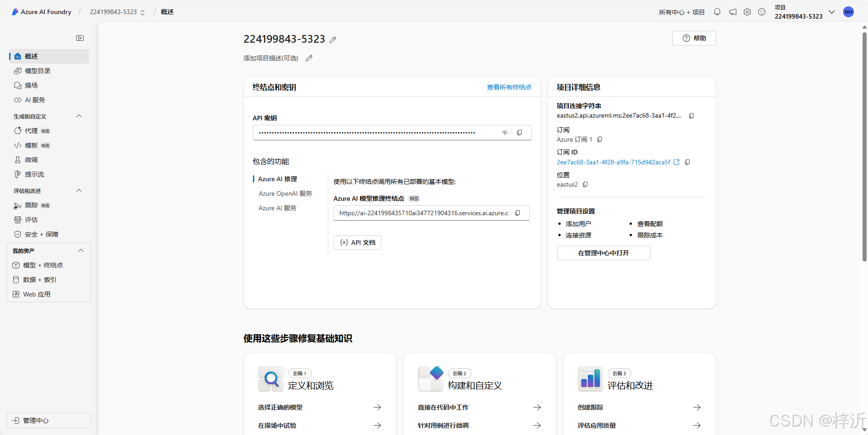Copy the eastus2 location value
The image size is (868, 435).
585,184
